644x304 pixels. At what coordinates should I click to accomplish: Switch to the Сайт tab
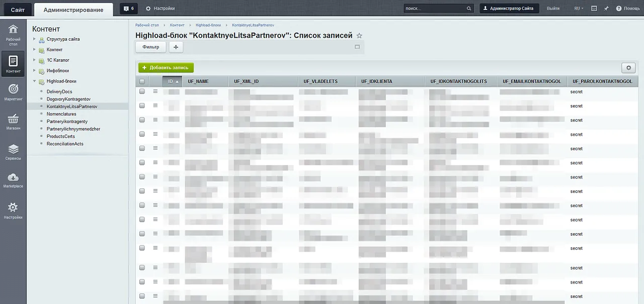[x=18, y=10]
